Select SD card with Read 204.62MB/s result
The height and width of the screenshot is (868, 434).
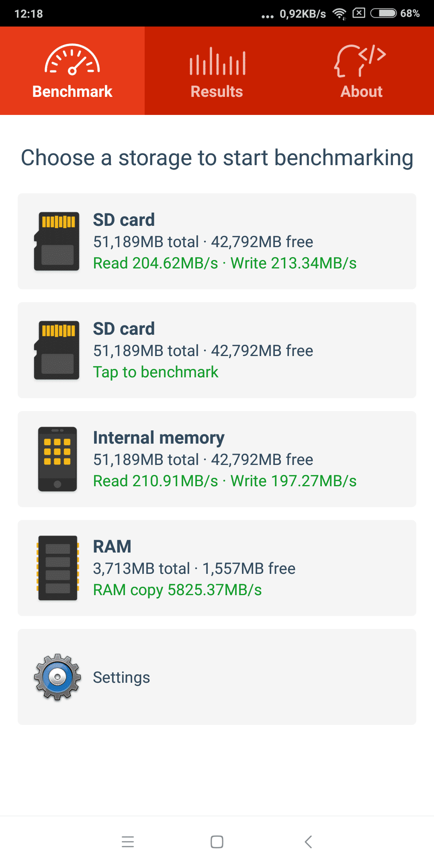[217, 241]
